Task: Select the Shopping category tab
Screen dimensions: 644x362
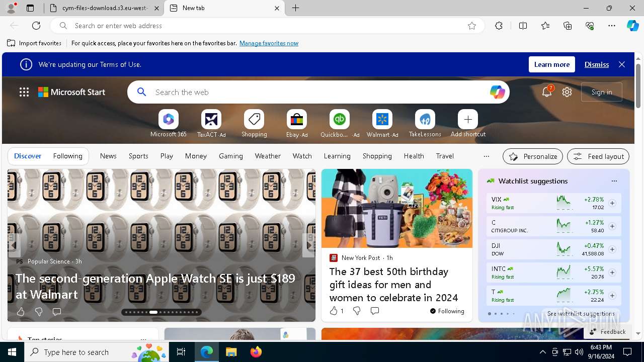Action: point(377,156)
